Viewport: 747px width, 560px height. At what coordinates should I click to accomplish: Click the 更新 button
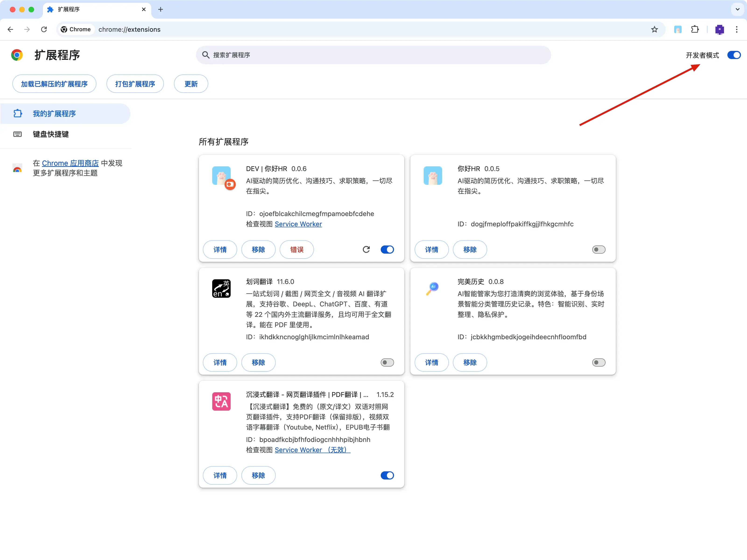pos(190,84)
